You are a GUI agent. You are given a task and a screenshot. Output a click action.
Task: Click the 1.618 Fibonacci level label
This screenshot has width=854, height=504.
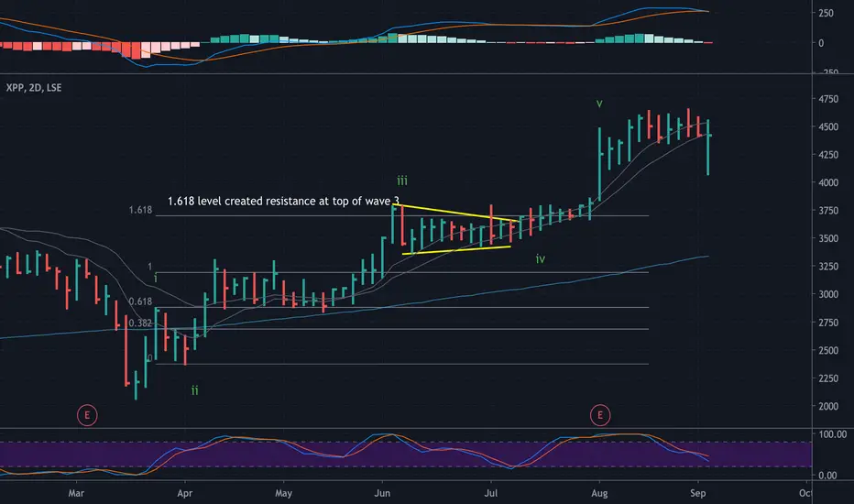click(140, 210)
